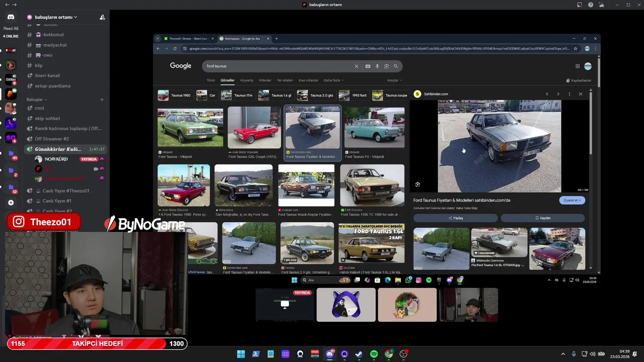644x362 pixels.
Task: Open Steam from the taskbar
Action: 359,354
